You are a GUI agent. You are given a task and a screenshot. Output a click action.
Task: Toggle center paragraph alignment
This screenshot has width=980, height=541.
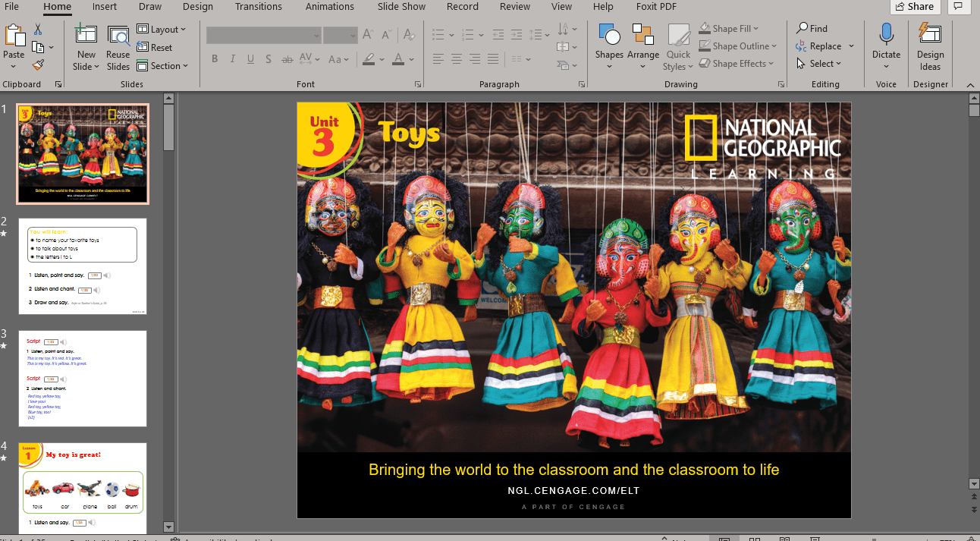(456, 58)
